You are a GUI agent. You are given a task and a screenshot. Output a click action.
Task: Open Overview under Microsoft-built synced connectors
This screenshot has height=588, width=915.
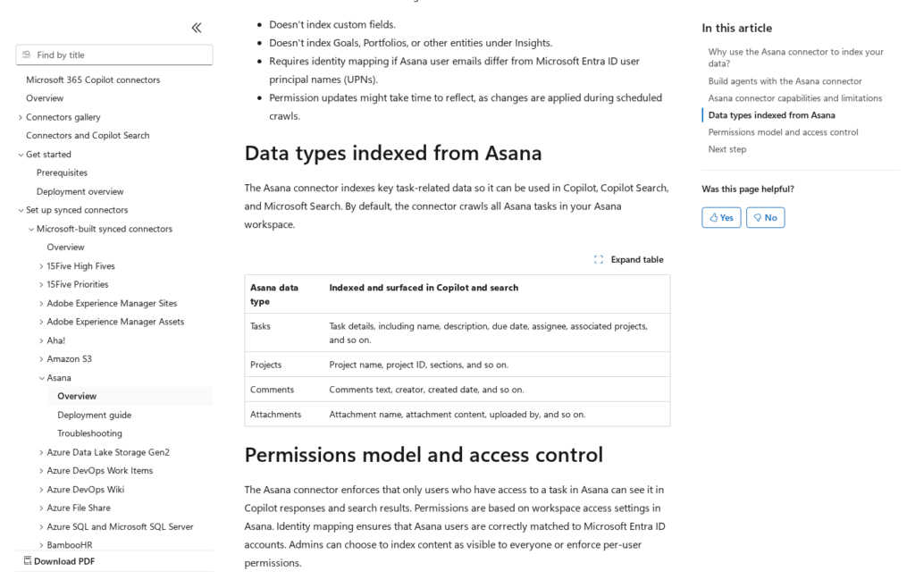65,248
